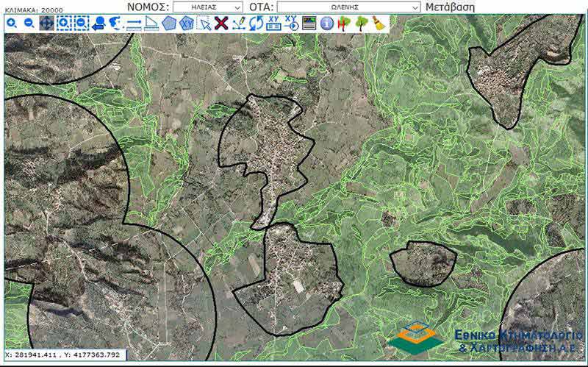The image size is (588, 367).
Task: Click the Μετάβαση button
Action: (x=450, y=7)
